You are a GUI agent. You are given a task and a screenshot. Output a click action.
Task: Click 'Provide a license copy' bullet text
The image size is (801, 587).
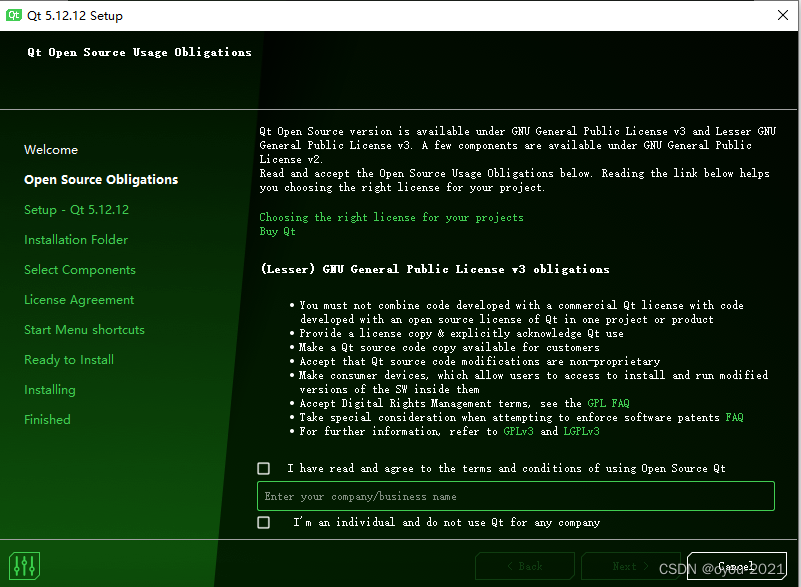[x=461, y=334]
